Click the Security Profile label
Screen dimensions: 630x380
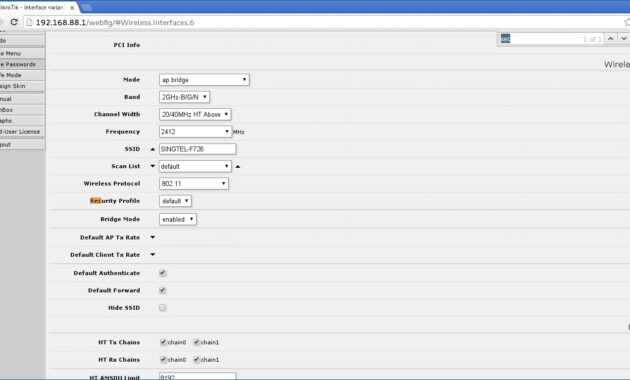click(115, 201)
